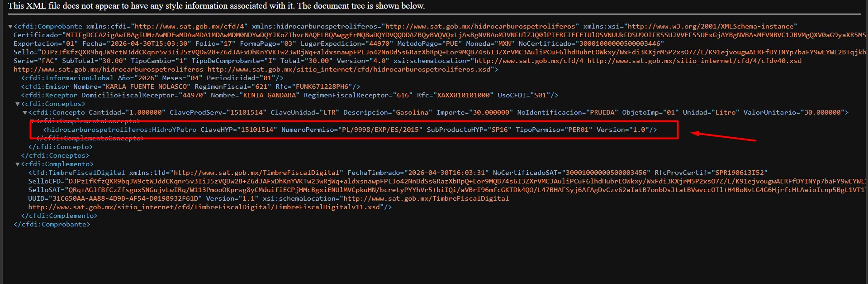Click the UUID="31C650AA-AA88-4D9B-AF54-D0198932F61D" attribute
This screenshot has width=868, height=284.
pos(115,198)
